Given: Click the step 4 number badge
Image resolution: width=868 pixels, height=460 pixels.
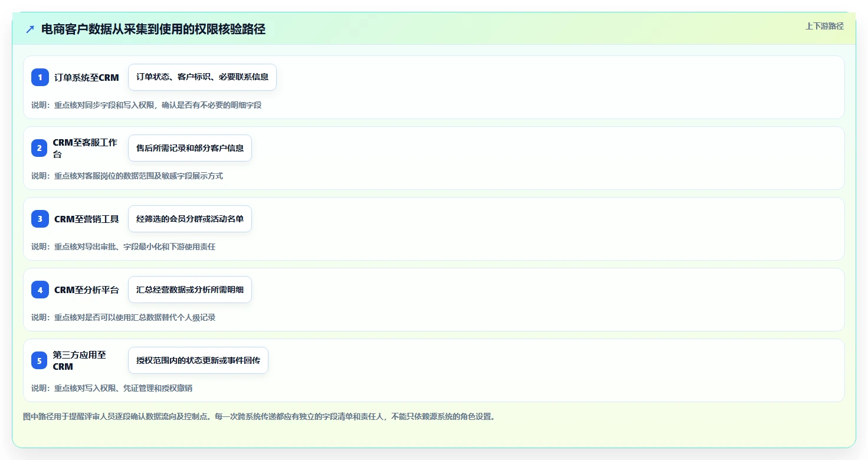Looking at the screenshot, I should [40, 290].
